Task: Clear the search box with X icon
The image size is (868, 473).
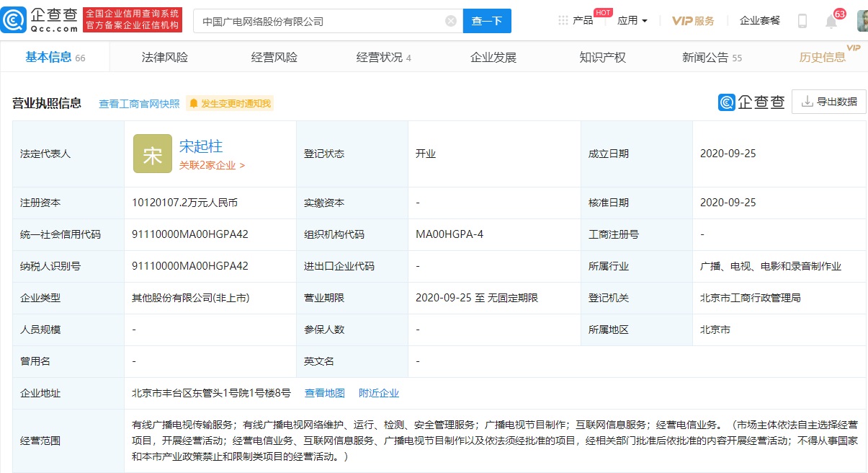Action: click(451, 21)
